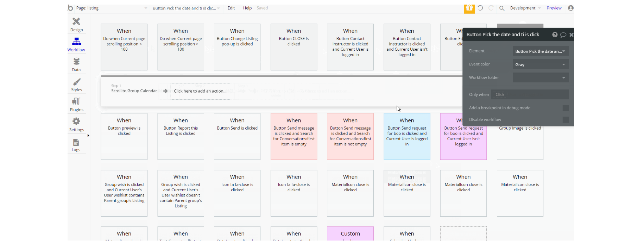
Task: Open the Data tab in sidebar
Action: coord(76,65)
